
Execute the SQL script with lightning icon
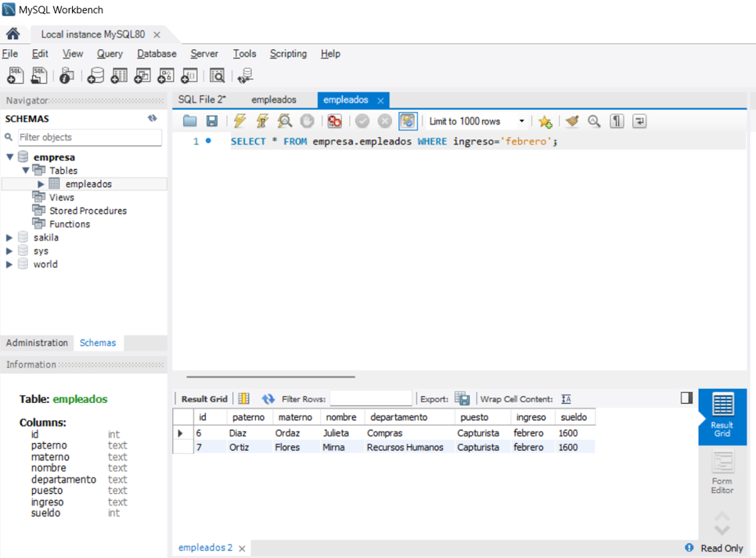coord(239,121)
